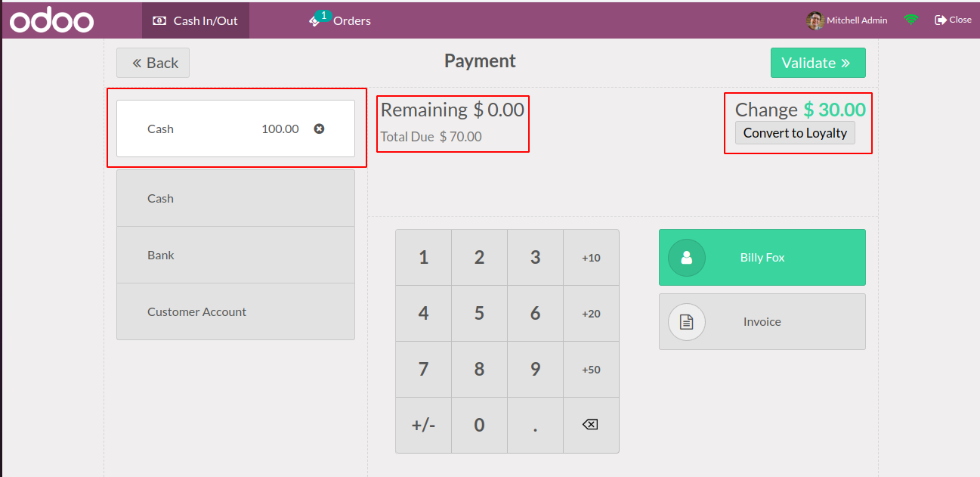Click the Invoice document icon
This screenshot has height=477, width=980.
686,322
